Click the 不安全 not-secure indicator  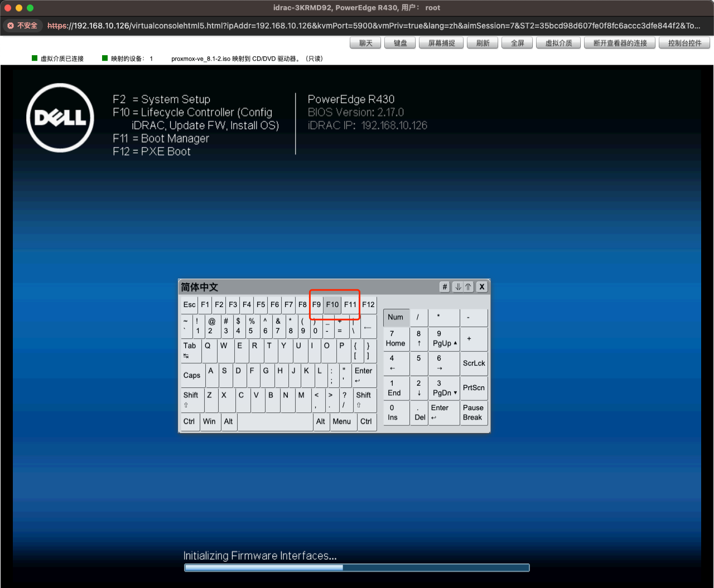[x=23, y=26]
